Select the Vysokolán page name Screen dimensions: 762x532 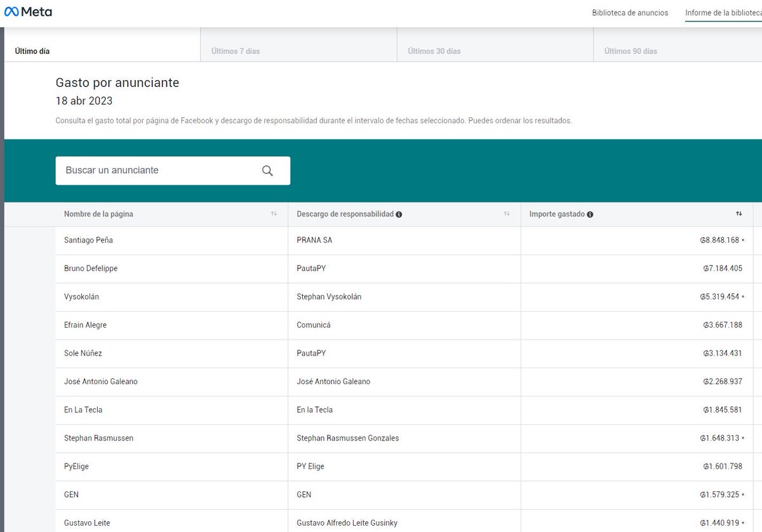click(x=81, y=297)
